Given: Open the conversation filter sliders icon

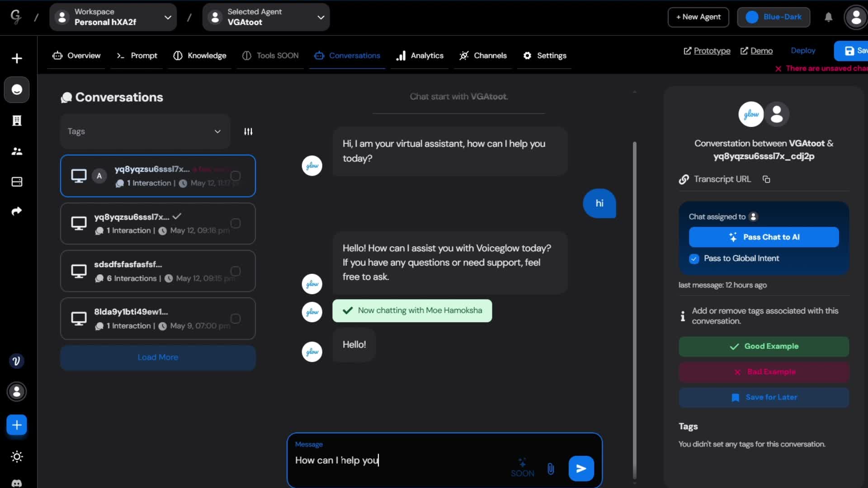Looking at the screenshot, I should (x=248, y=131).
